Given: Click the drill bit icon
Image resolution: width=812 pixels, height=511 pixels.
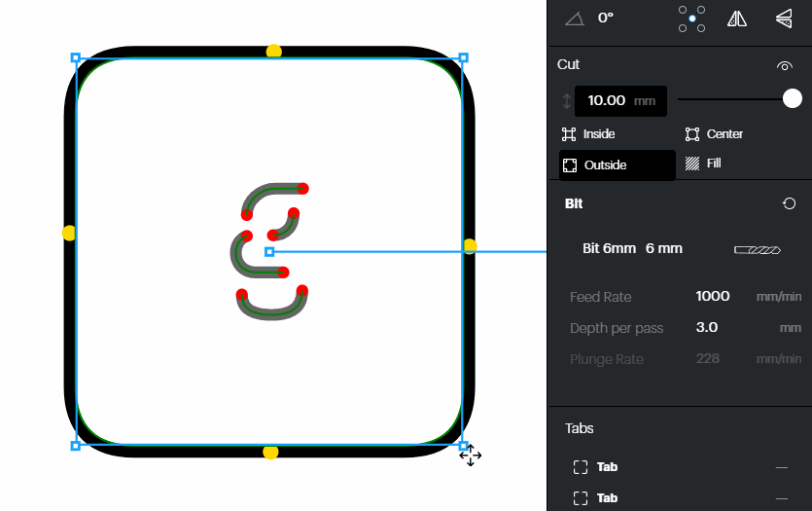Looking at the screenshot, I should (757, 249).
